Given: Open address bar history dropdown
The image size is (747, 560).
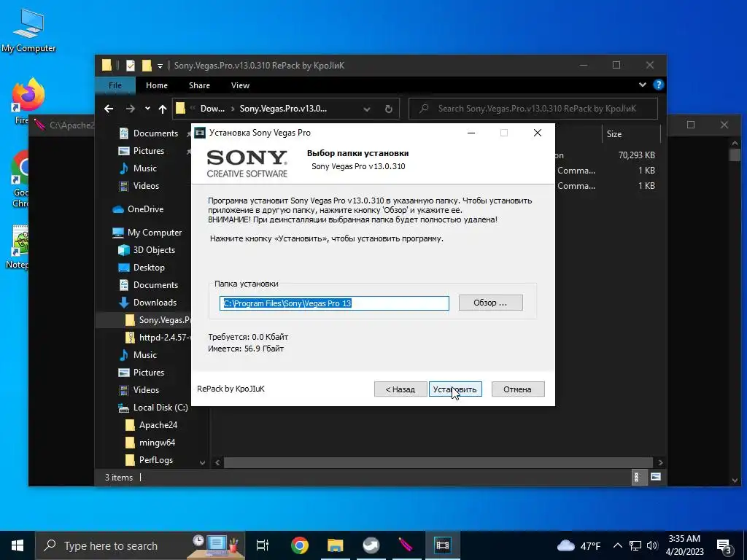Looking at the screenshot, I should tap(367, 109).
